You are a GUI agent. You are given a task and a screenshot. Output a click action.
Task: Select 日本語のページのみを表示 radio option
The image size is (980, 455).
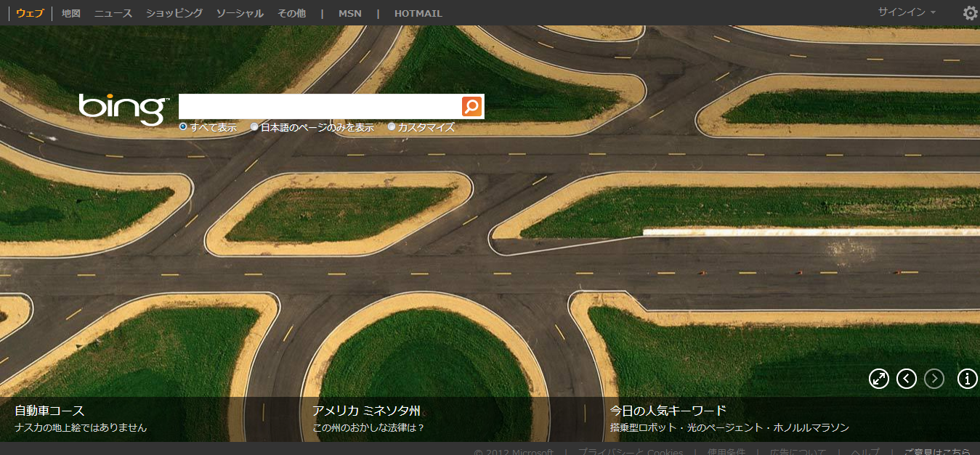254,127
